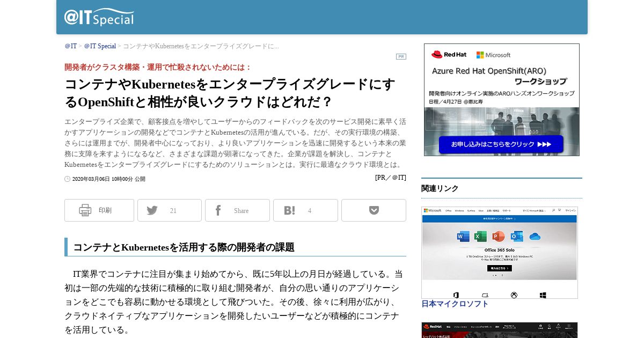Click the 関連リンク sidebar heading
The image size is (644, 338).
[x=440, y=188]
